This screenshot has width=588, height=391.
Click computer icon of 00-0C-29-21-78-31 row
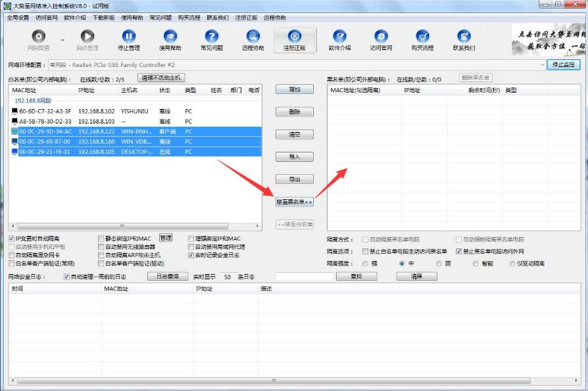click(14, 151)
